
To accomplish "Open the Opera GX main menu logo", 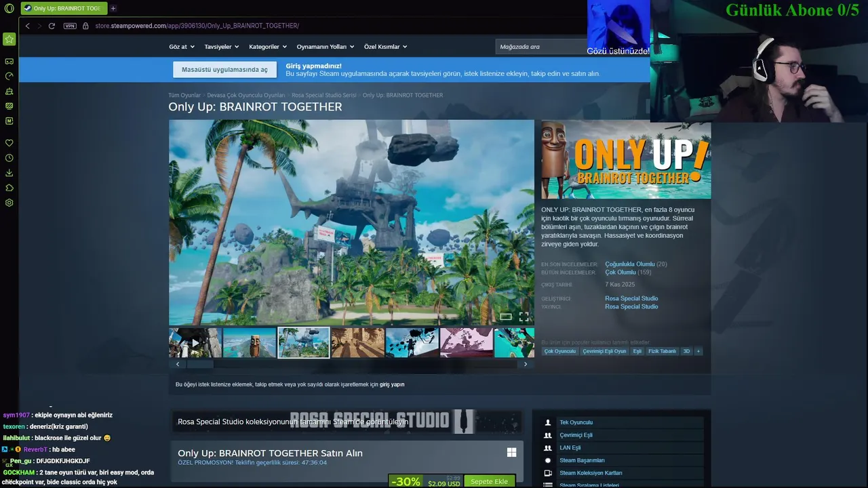I will [x=9, y=8].
